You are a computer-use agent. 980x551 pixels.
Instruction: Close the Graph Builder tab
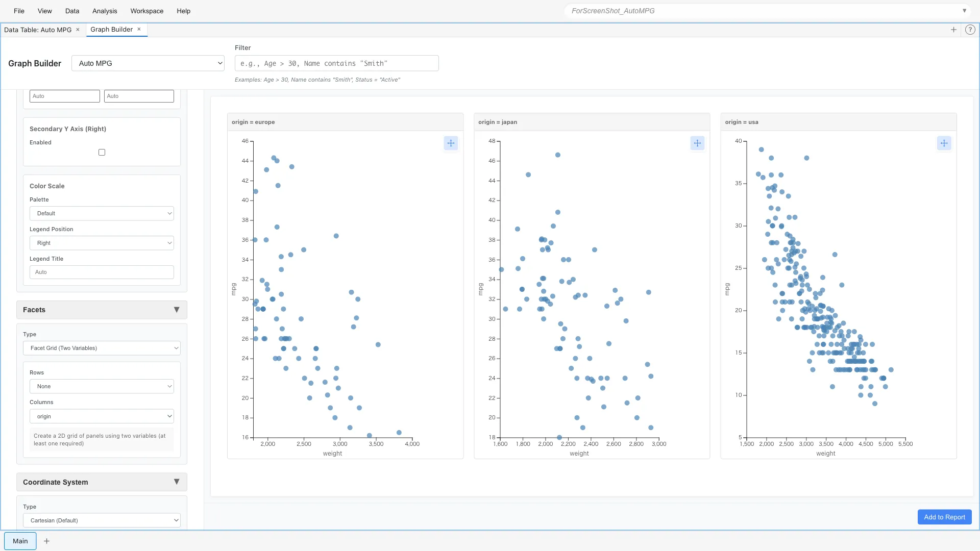coord(139,30)
